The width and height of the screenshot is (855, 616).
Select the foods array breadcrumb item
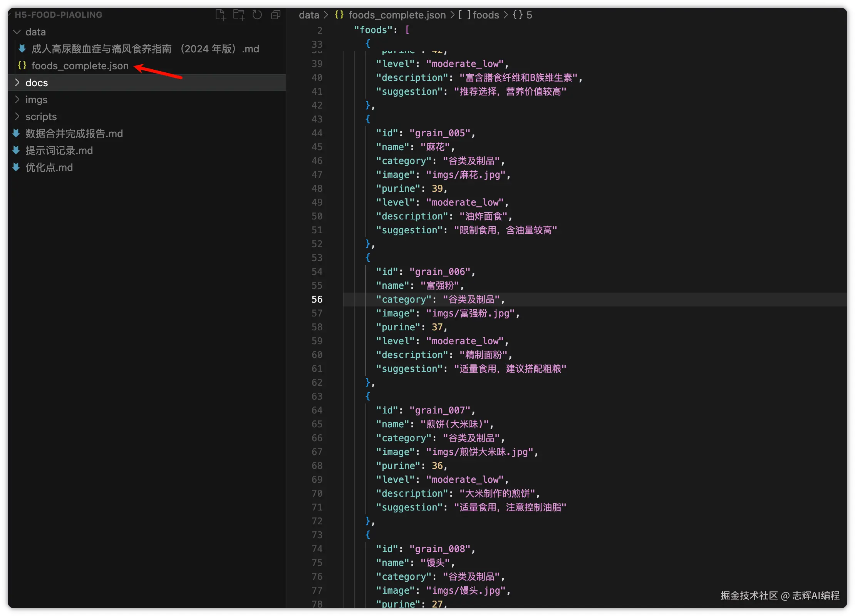pos(485,15)
